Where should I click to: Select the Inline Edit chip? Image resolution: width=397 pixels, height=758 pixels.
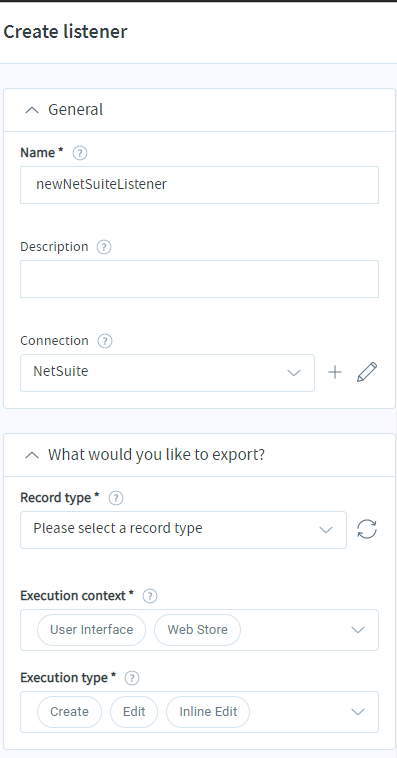(x=208, y=712)
